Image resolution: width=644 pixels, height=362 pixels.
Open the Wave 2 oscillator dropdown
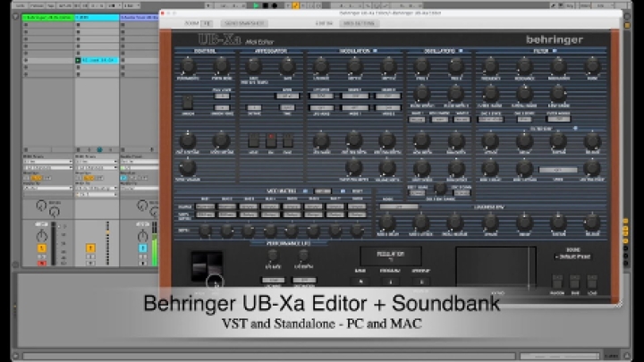coord(462,120)
